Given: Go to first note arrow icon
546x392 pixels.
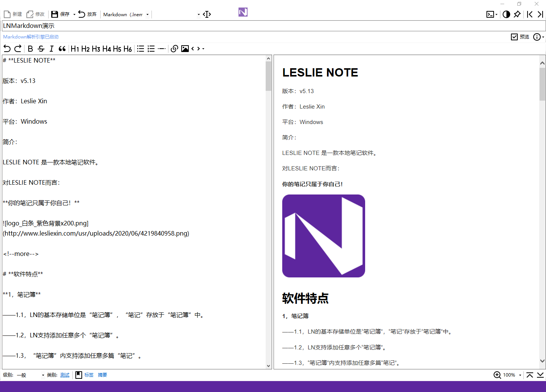Looking at the screenshot, I should click(x=530, y=14).
